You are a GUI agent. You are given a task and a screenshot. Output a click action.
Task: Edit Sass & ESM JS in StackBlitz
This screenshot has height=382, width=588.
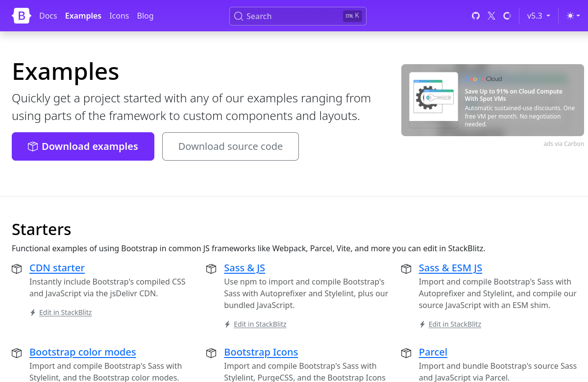455,324
